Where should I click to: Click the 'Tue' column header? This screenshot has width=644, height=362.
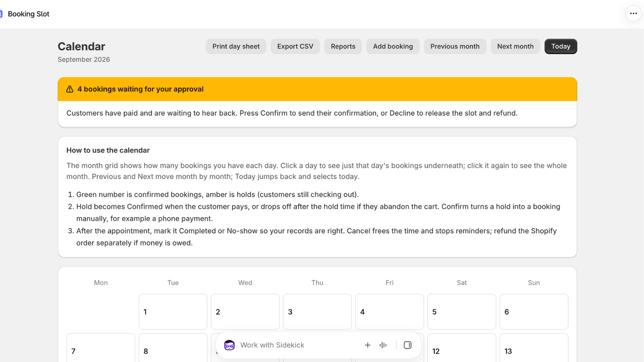pos(173,283)
